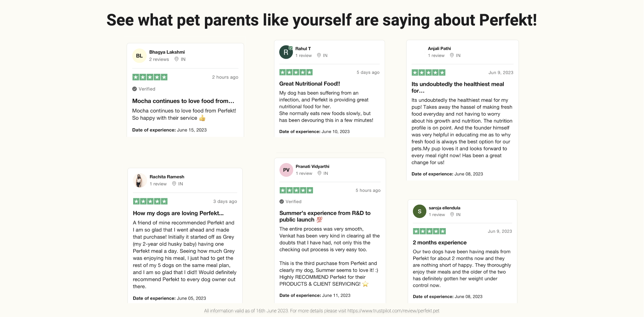This screenshot has width=644, height=317.
Task: Click saroja ellendula's green S avatar
Action: [x=419, y=211]
